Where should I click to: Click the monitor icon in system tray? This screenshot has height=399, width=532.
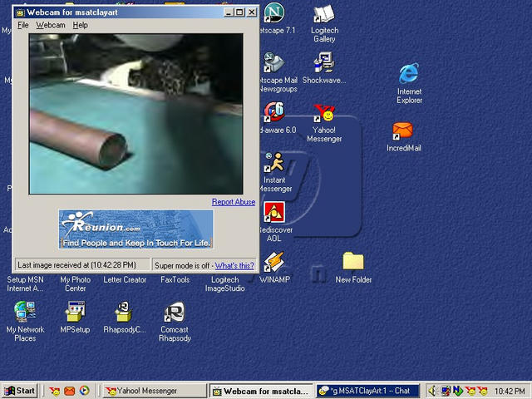[446, 392]
